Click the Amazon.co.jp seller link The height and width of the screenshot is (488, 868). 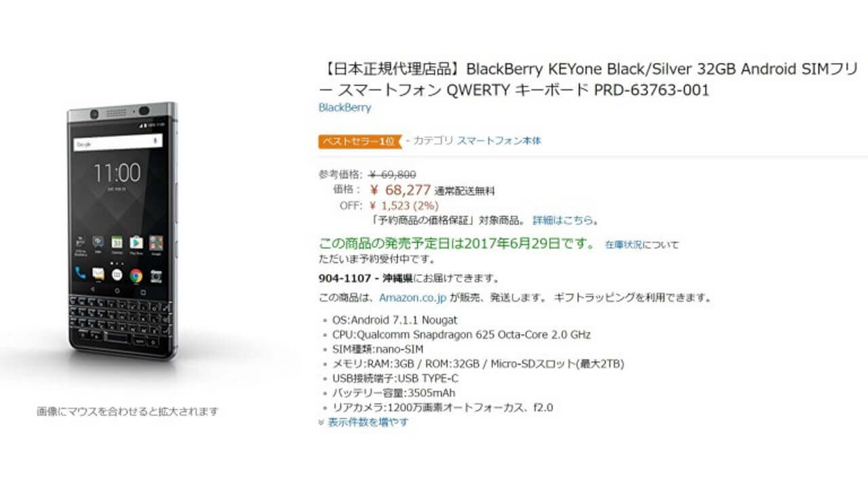pyautogui.click(x=412, y=298)
